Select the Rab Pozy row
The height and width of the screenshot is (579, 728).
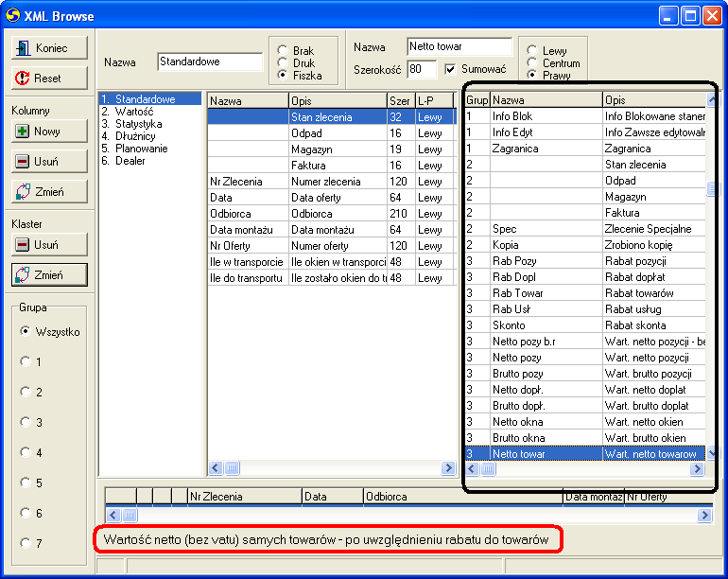pos(585,261)
